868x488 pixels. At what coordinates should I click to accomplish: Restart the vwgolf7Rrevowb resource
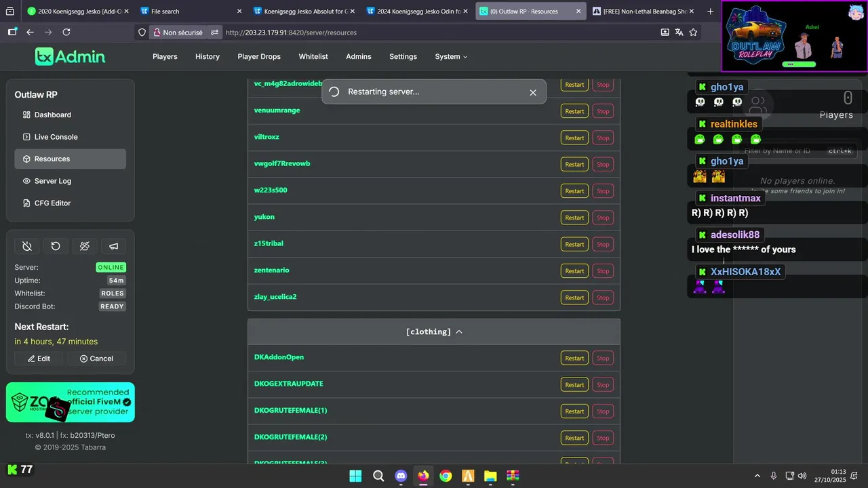pos(574,164)
